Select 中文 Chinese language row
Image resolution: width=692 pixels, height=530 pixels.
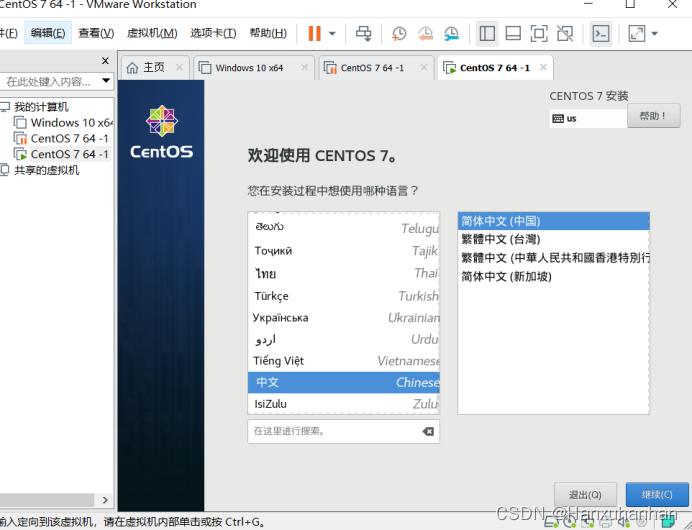coord(344,382)
